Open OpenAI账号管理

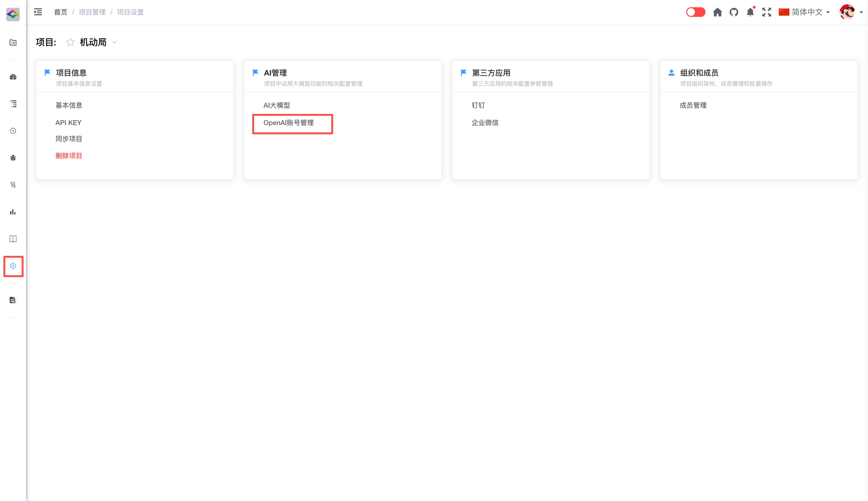coord(288,123)
